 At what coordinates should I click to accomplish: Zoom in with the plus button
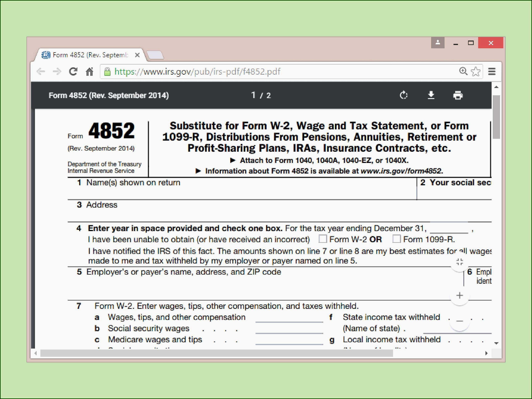460,295
